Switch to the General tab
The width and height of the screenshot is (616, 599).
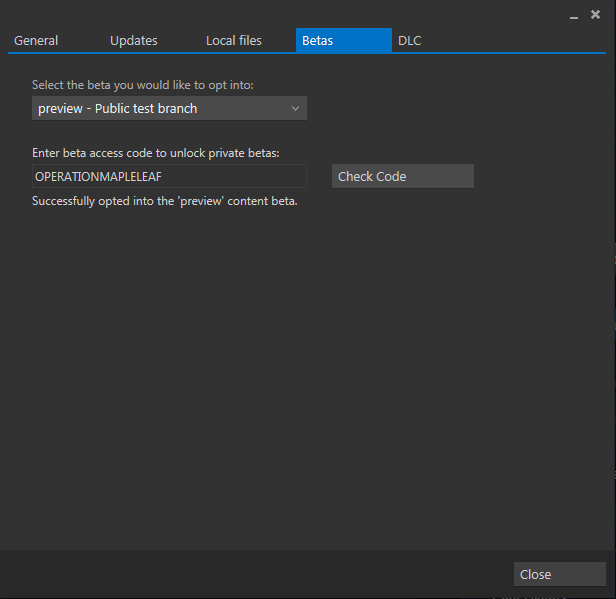pos(36,41)
